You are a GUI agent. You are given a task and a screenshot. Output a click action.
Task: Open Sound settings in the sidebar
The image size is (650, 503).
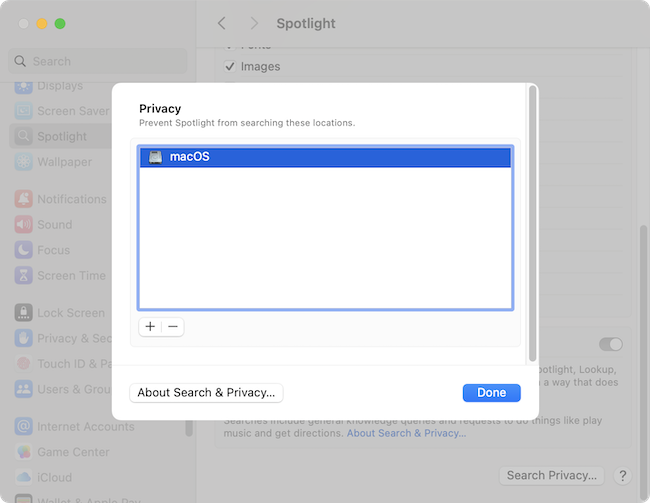pos(54,225)
